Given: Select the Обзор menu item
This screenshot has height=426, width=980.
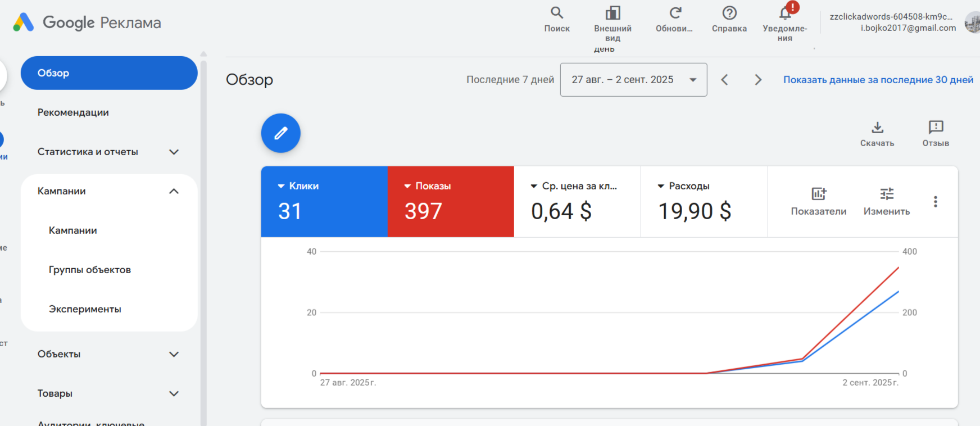Looking at the screenshot, I should (109, 73).
